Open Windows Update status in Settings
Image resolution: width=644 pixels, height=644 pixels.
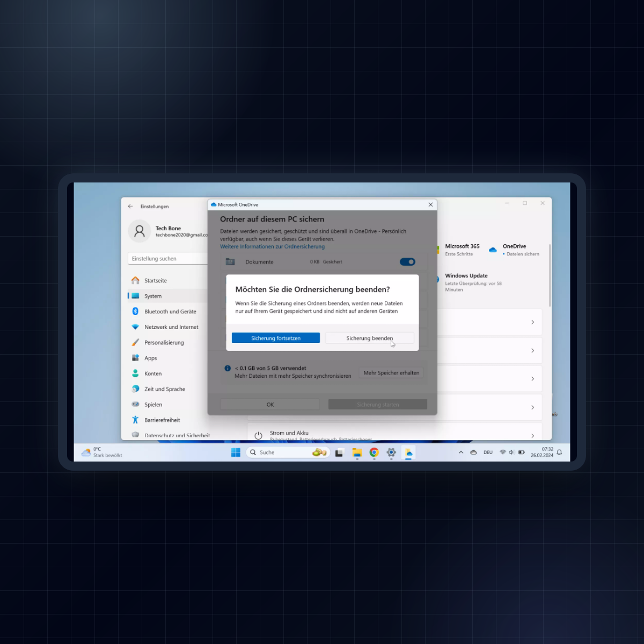(x=473, y=282)
